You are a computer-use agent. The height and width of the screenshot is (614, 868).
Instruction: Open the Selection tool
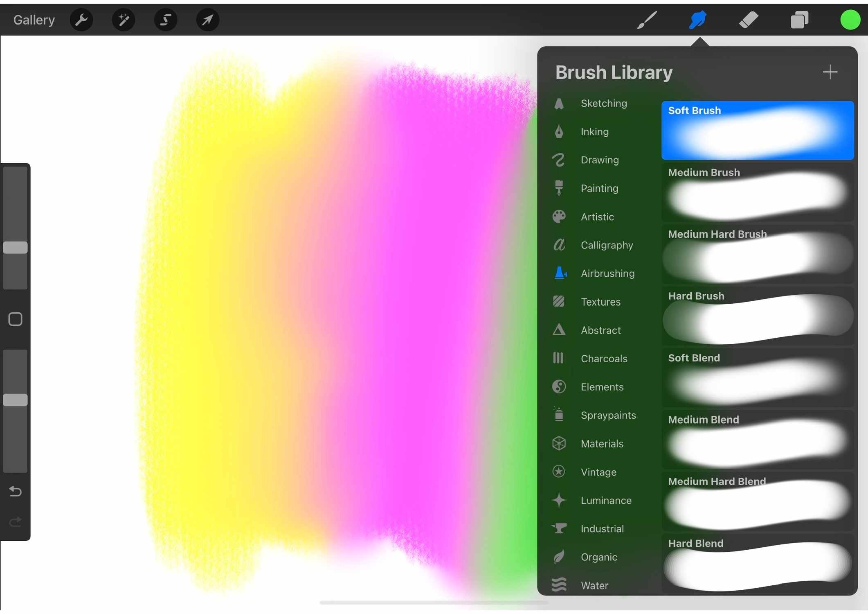click(x=165, y=19)
